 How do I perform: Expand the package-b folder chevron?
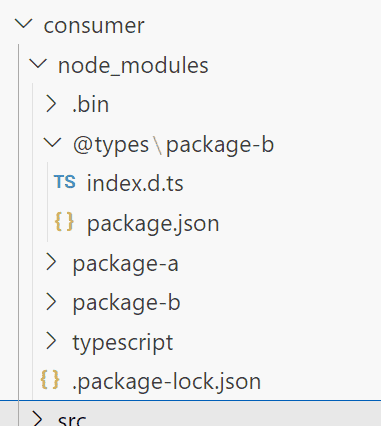pos(51,302)
